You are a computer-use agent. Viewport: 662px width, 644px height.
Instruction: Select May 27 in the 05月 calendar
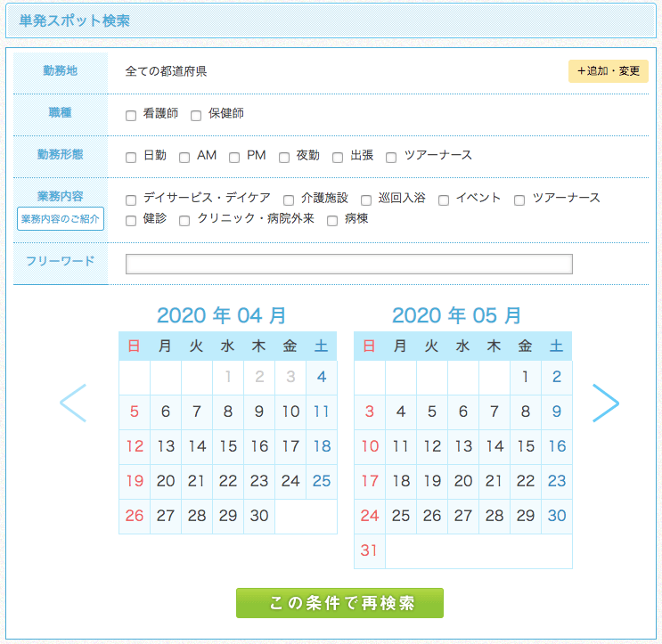click(463, 516)
